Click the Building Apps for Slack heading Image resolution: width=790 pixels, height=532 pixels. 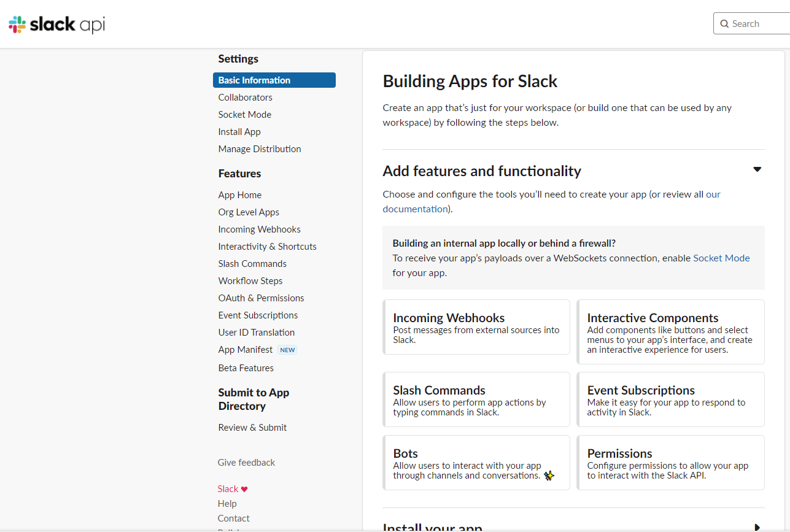click(x=470, y=82)
